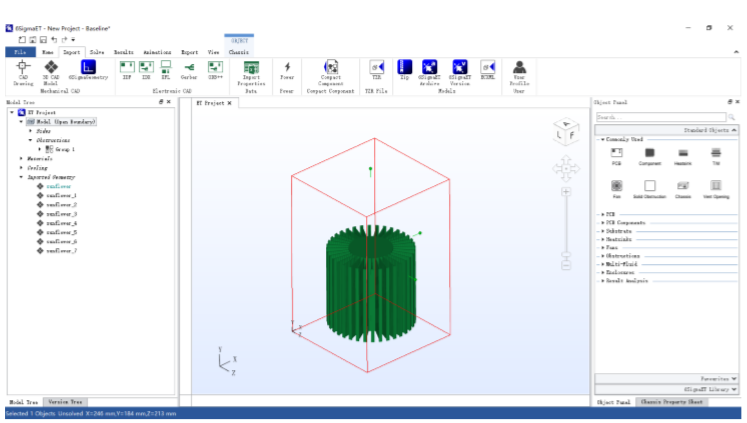
Task: Choose the Vent Opening object icon
Action: point(715,186)
